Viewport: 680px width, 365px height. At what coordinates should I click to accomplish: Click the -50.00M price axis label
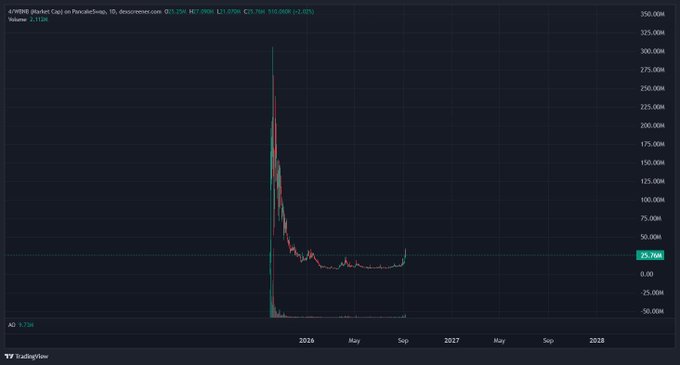point(652,311)
